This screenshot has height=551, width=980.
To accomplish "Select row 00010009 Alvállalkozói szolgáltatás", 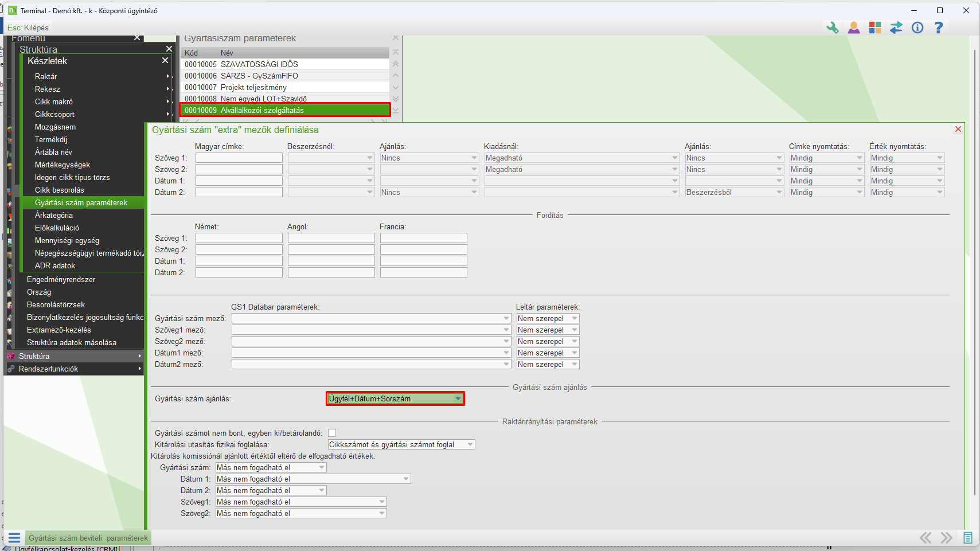I will point(285,110).
